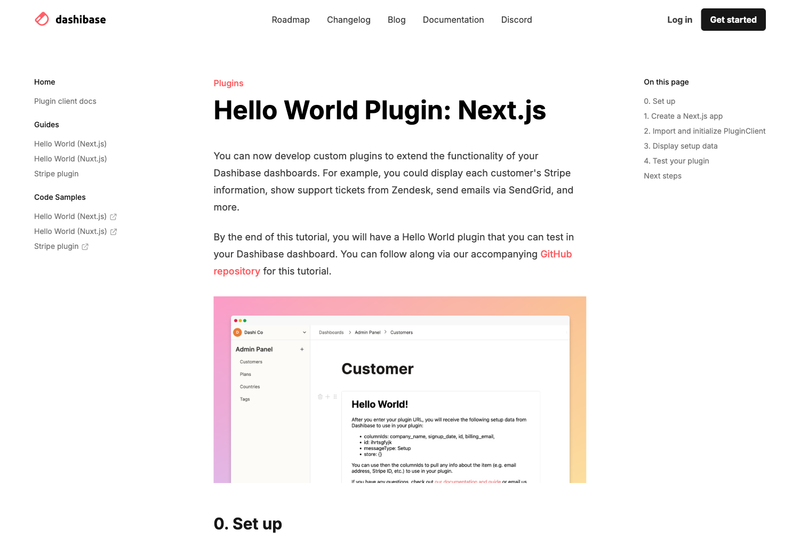
Task: Click external link icon beside Code Samples Nuxt.js
Action: [x=113, y=232]
